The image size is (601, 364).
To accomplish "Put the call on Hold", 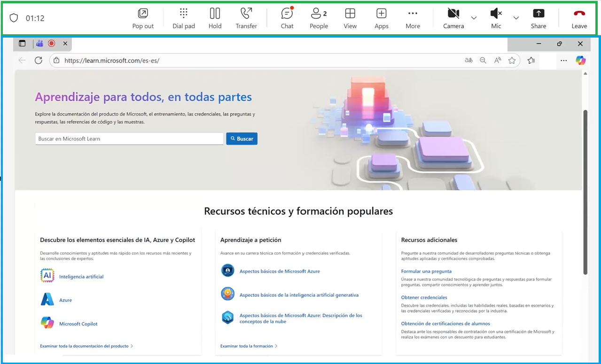I will tap(215, 18).
